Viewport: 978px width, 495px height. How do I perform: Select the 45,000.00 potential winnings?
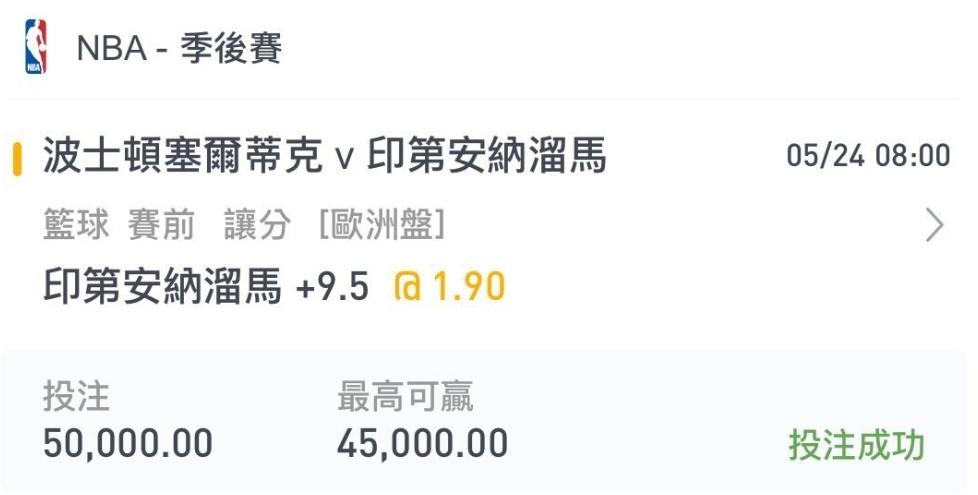(x=422, y=444)
